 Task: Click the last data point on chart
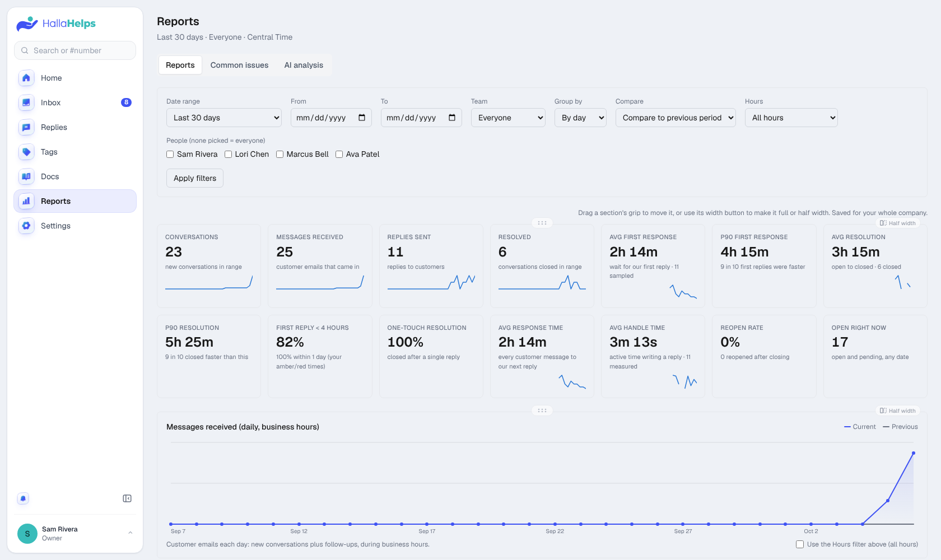coord(914,453)
